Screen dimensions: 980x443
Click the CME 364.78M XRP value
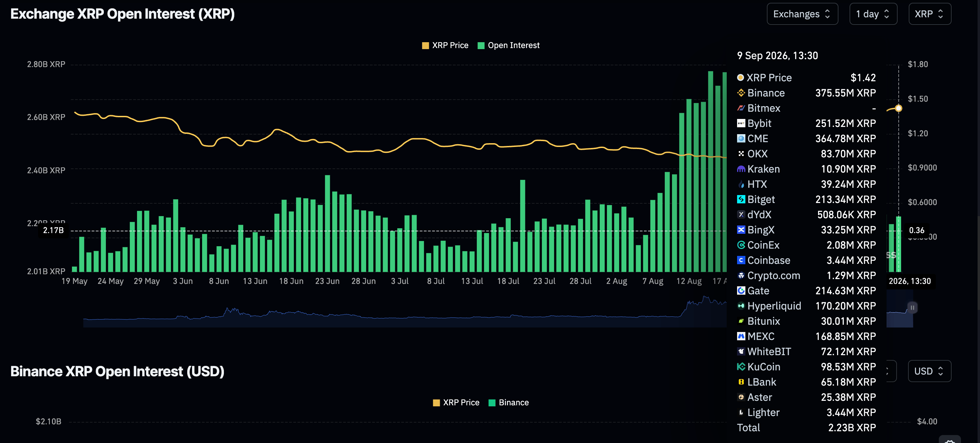tap(845, 138)
